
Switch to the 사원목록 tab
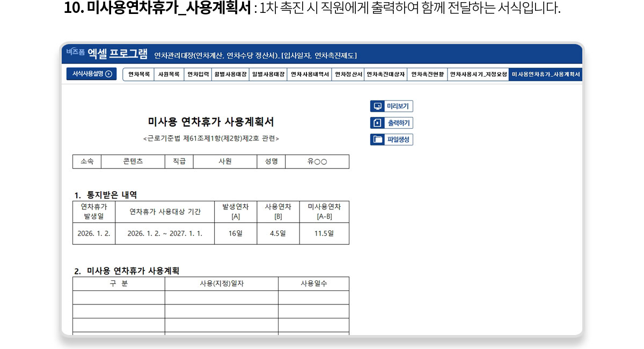click(x=169, y=75)
